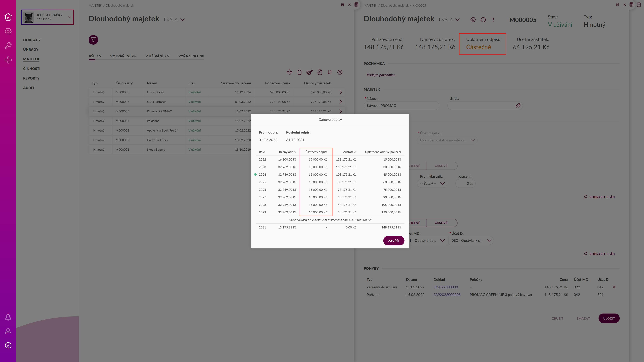
Task: Click the calculator icon between the two panels
Action: pos(357,5)
